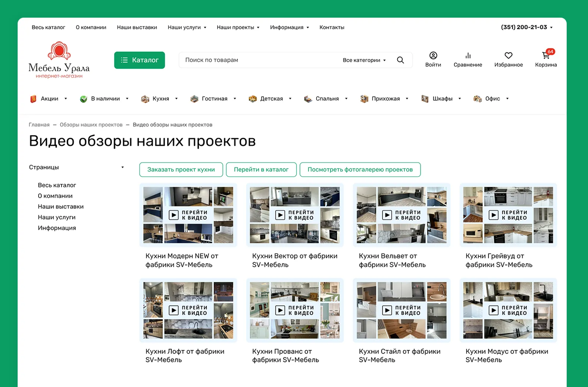This screenshot has height=387, width=588.
Task: Click Перейти в каталог button
Action: click(x=261, y=169)
